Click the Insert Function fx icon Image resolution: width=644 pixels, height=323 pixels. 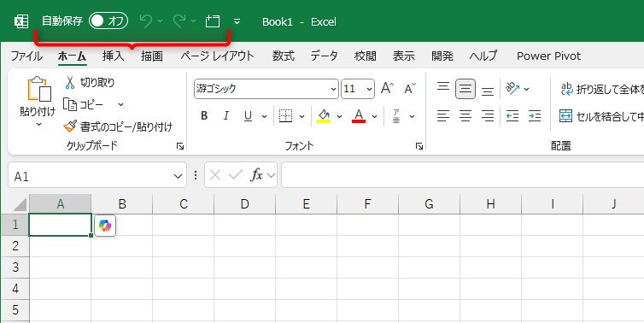(257, 175)
